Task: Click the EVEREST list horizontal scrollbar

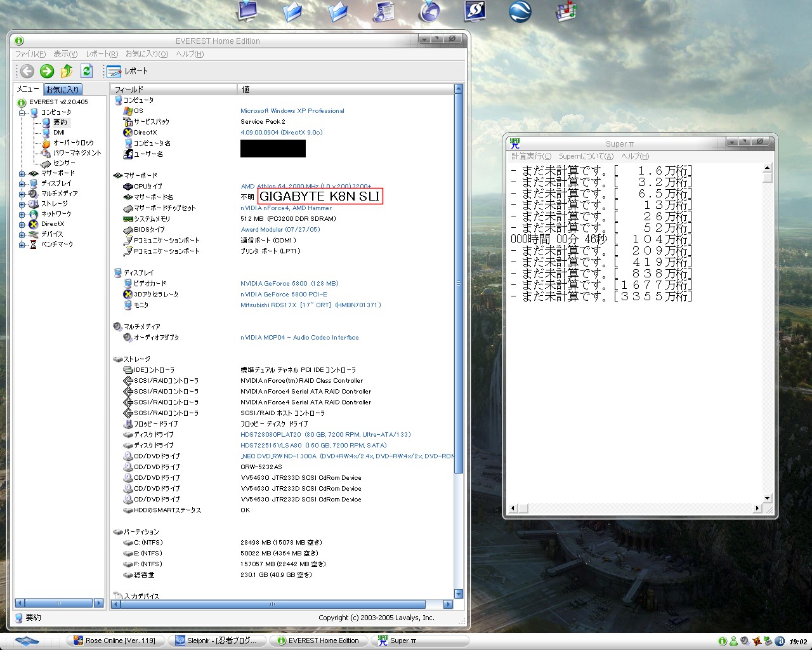Action: pyautogui.click(x=273, y=604)
